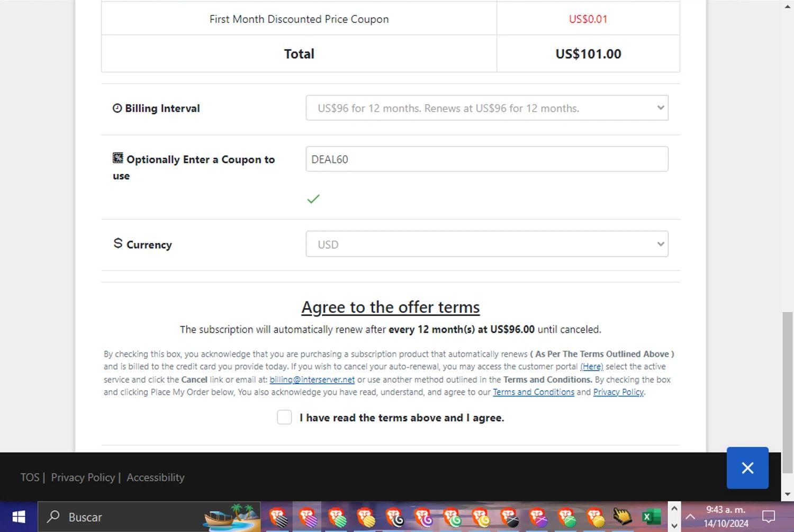Open Brave with green swirl profile badge
Screen dimensions: 794x532
pyautogui.click(x=452, y=517)
